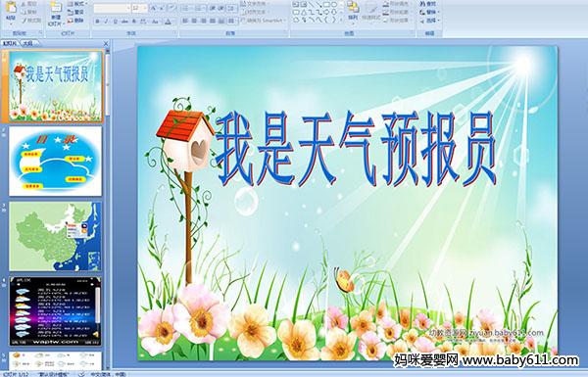Open the font size dropdown showing 12
This screenshot has height=377, width=588.
pyautogui.click(x=139, y=8)
